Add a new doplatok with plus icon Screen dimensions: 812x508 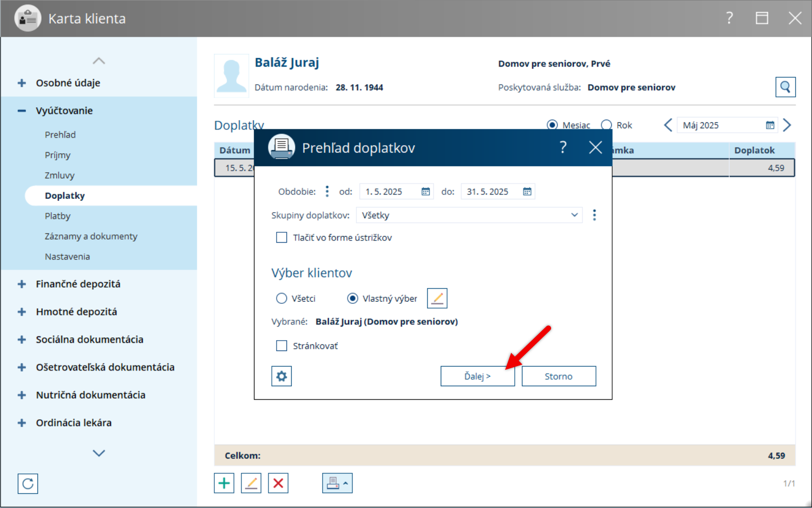[224, 483]
